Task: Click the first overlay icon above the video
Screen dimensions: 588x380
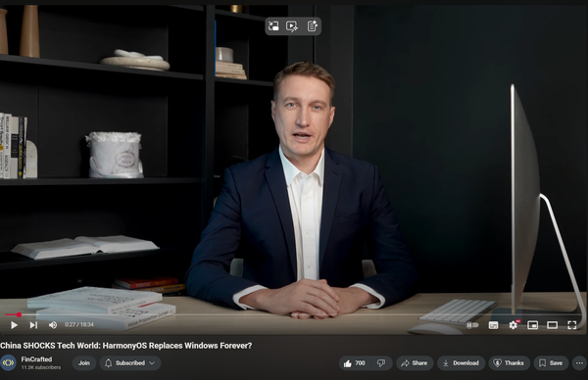Action: (273, 25)
